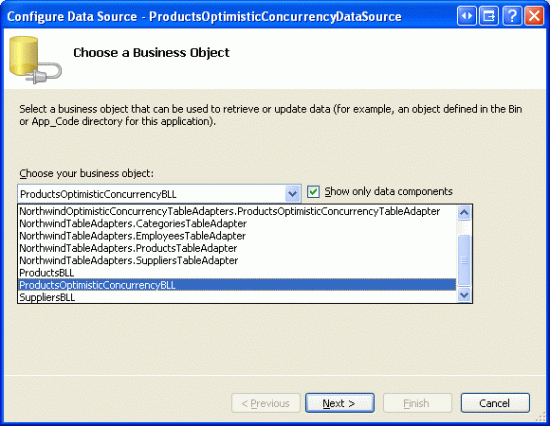550x426 pixels.
Task: Select highlighted ProductsOptimisticConcurrencyBLL list item
Action: pyautogui.click(x=237, y=285)
